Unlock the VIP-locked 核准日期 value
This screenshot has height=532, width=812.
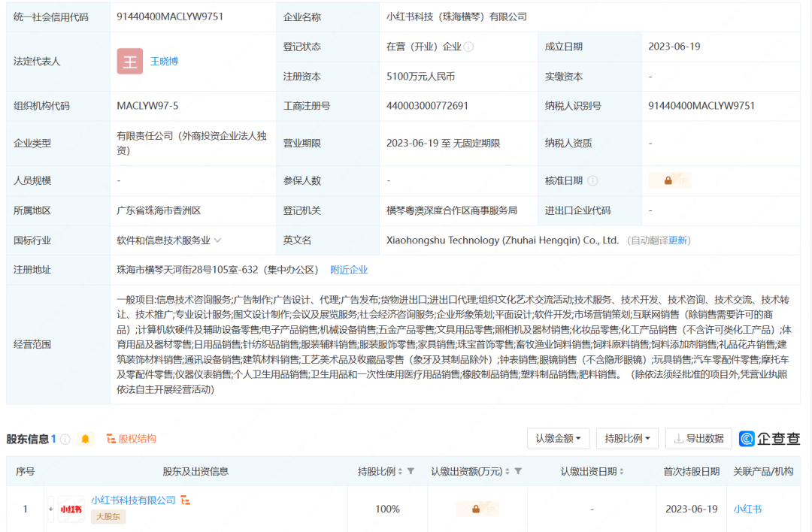[x=670, y=180]
